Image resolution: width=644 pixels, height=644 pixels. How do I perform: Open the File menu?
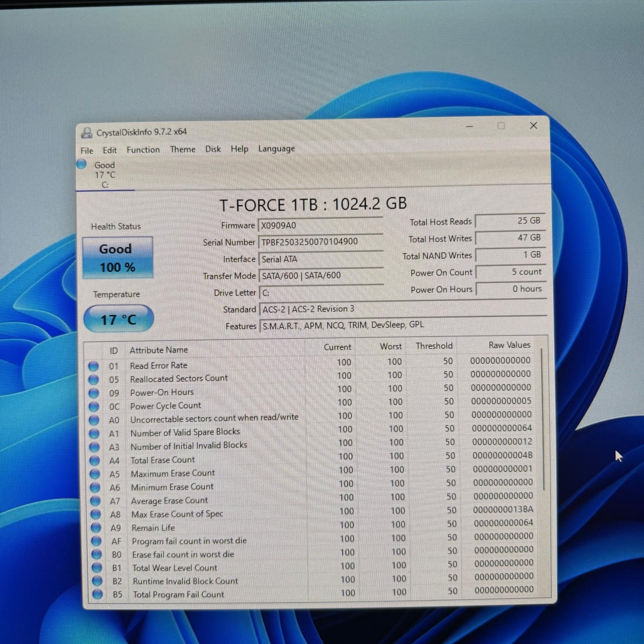click(x=87, y=151)
